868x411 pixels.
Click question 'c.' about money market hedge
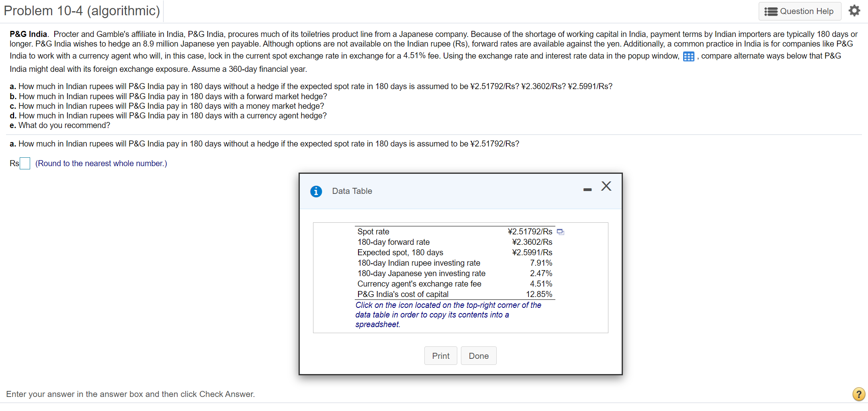[x=167, y=106]
